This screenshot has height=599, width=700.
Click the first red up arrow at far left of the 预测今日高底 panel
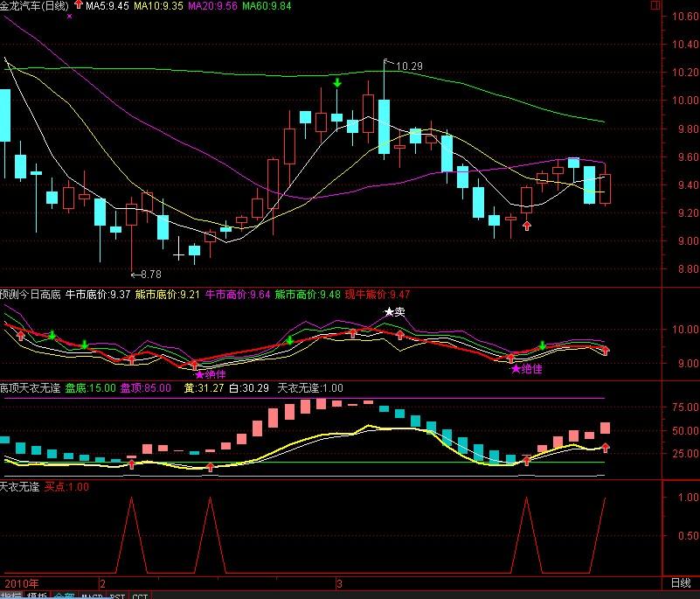tap(20, 336)
